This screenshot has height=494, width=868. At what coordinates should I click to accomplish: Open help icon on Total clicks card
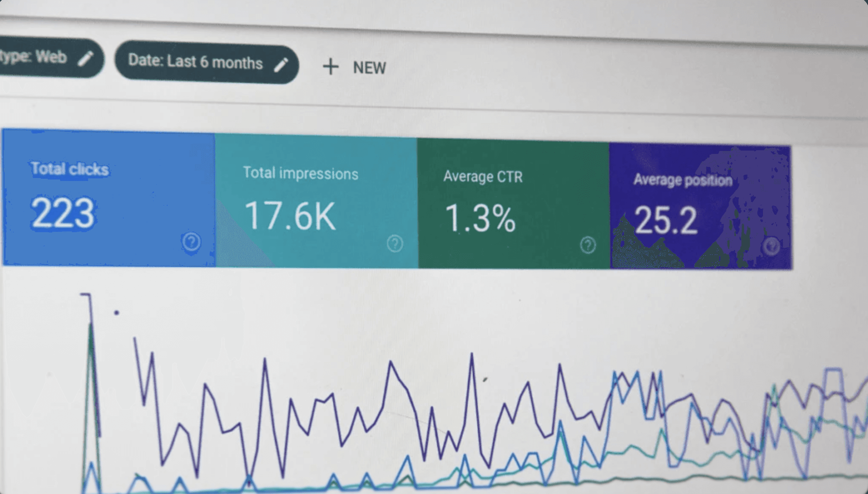(191, 242)
